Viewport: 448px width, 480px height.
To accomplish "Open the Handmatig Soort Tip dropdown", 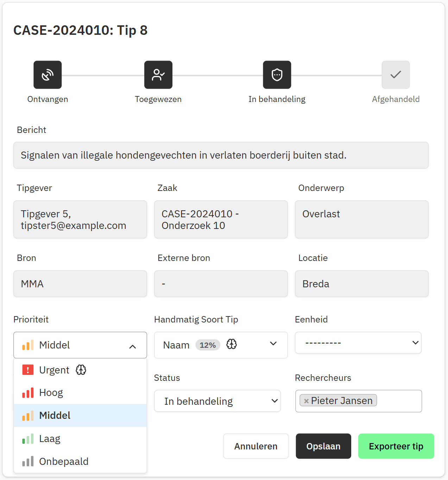I will click(x=273, y=344).
